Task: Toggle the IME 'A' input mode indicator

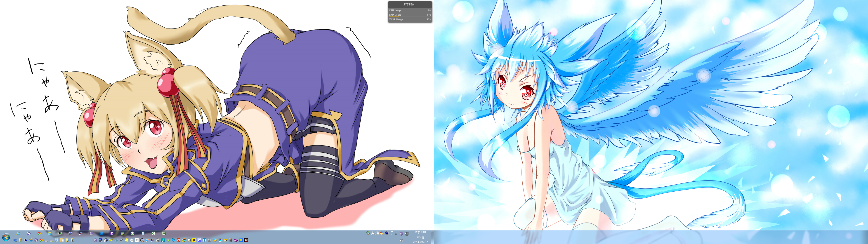Action: click(x=373, y=234)
